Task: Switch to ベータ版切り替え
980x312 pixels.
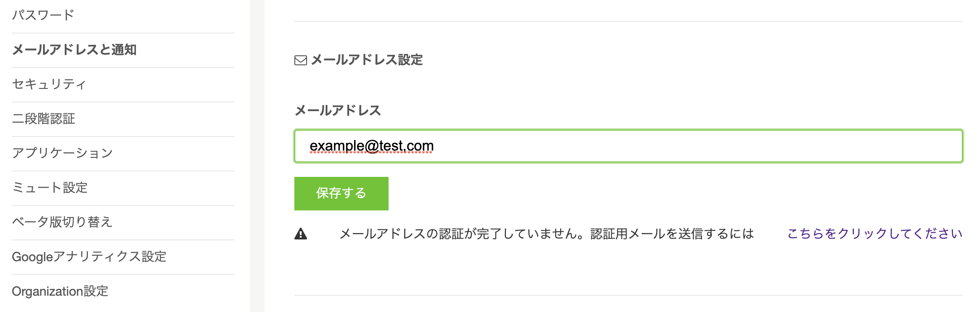Action: pos(63,221)
